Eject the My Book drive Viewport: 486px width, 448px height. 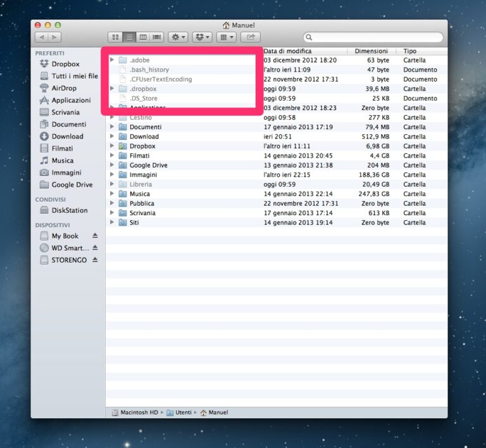(x=95, y=236)
